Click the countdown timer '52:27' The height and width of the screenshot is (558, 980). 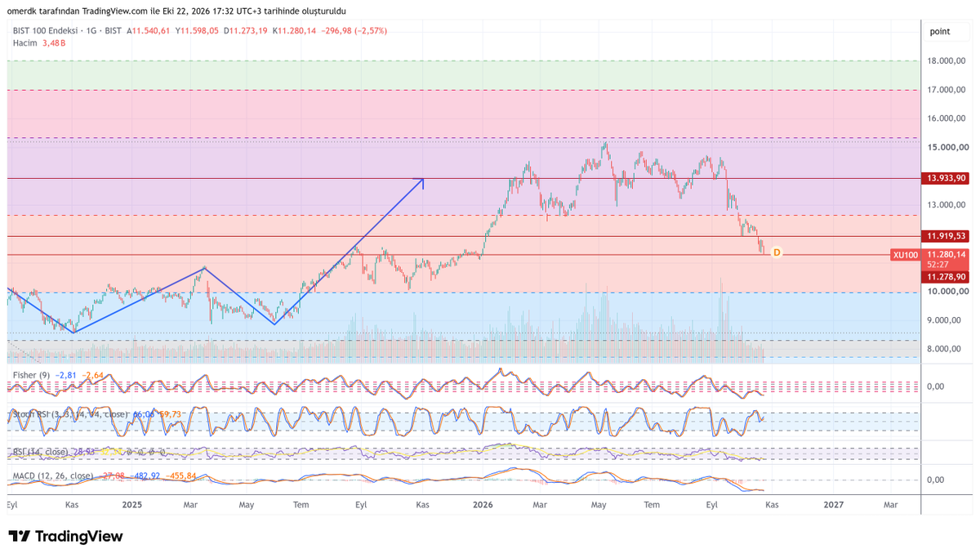(938, 265)
